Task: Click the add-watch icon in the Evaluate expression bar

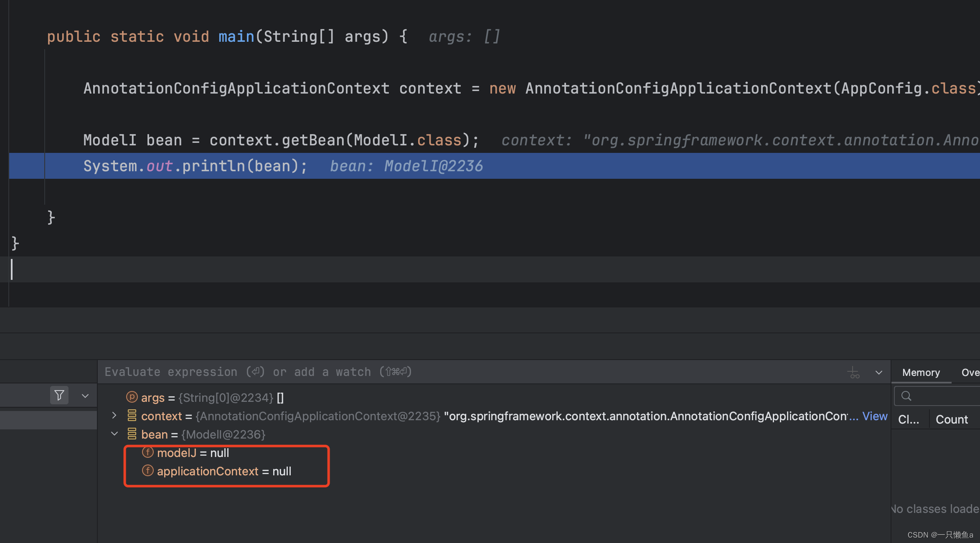Action: (x=853, y=372)
